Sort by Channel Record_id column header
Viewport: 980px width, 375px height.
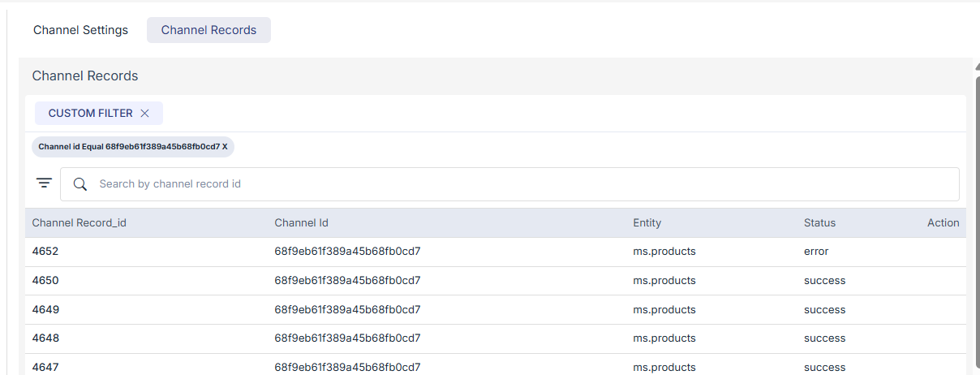coord(79,222)
